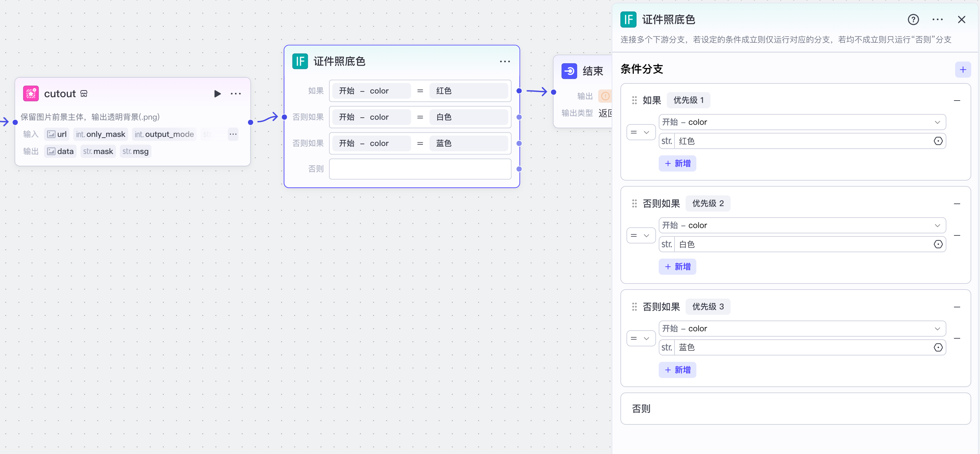This screenshot has width=980, height=454.
Task: Click the 新增 button in the 如果 branch
Action: click(x=677, y=163)
